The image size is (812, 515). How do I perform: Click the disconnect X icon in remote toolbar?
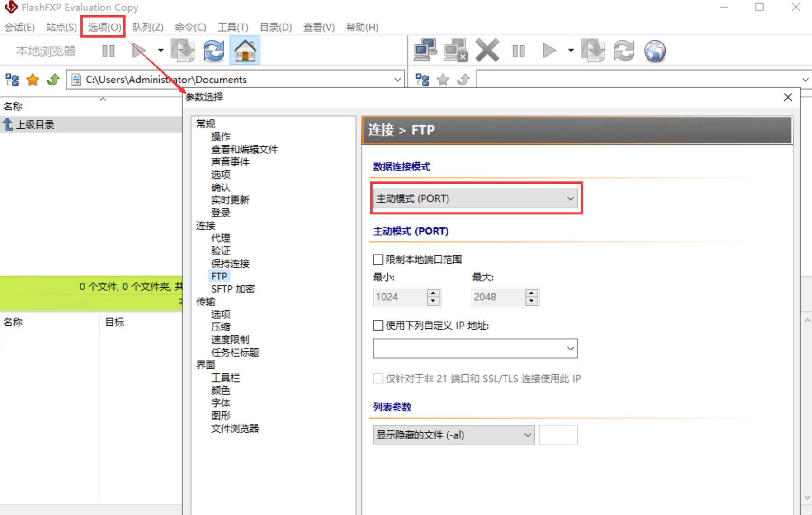coord(487,50)
